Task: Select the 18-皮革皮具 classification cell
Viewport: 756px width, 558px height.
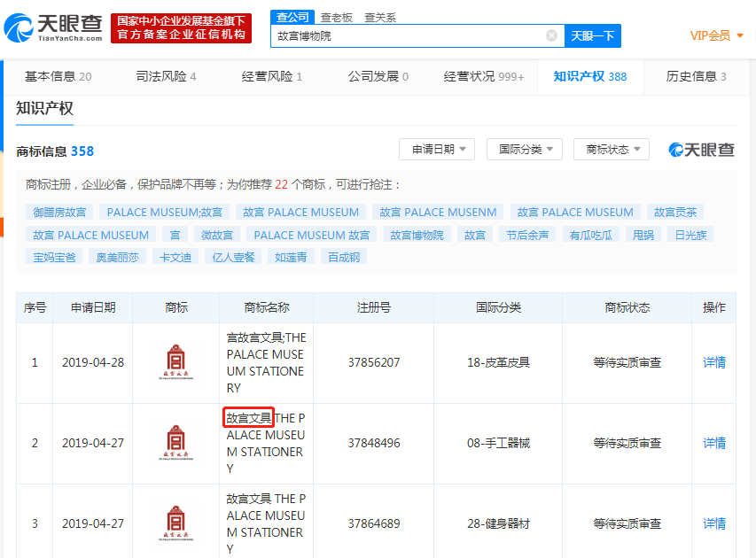Action: coord(498,362)
